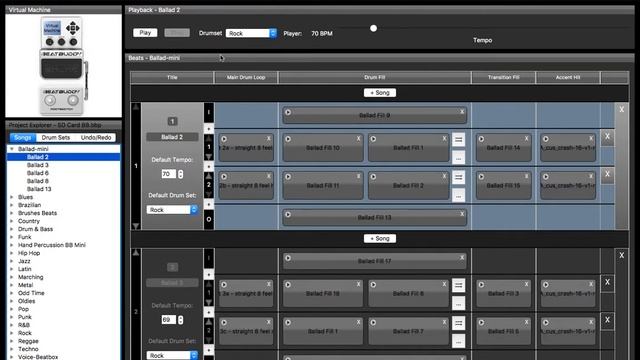Play preview of Ballad Fill 14
Image resolution: width=640 pixels, height=360 pixels.
coord(481,139)
